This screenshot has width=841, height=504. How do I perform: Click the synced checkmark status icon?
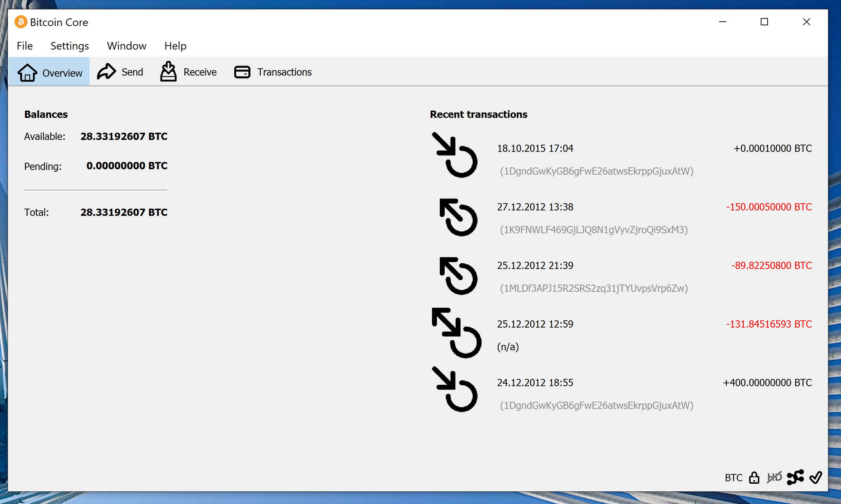click(x=816, y=478)
